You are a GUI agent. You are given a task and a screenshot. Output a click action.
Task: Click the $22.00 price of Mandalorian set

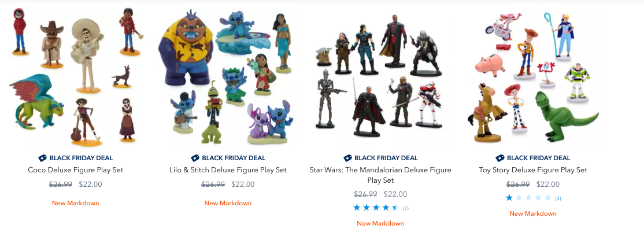tap(395, 194)
